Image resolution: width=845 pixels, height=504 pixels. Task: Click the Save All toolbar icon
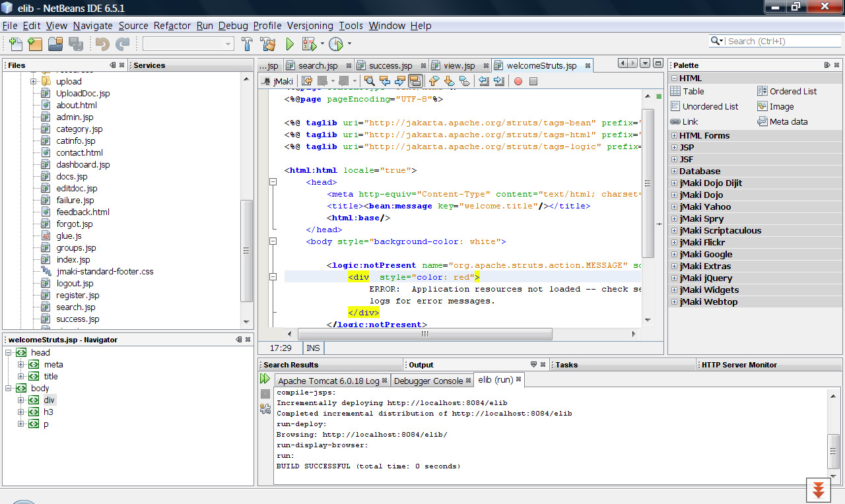tap(76, 44)
